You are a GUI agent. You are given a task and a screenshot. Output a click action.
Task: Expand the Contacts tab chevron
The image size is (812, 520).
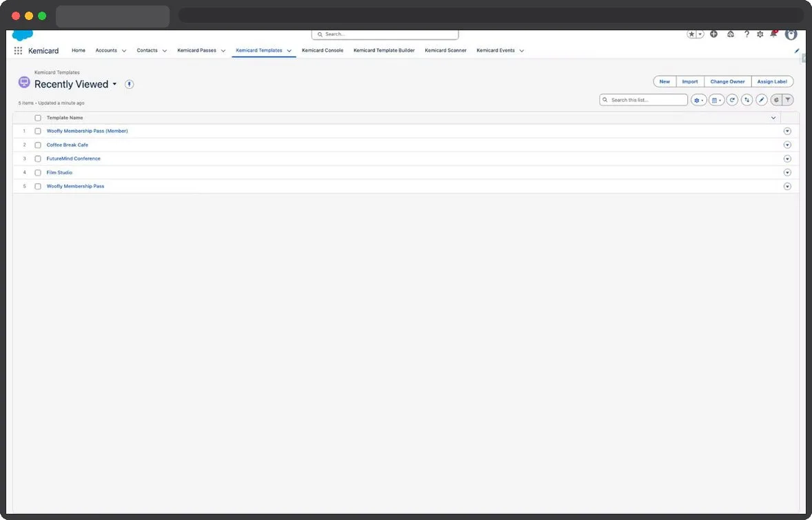click(x=165, y=51)
